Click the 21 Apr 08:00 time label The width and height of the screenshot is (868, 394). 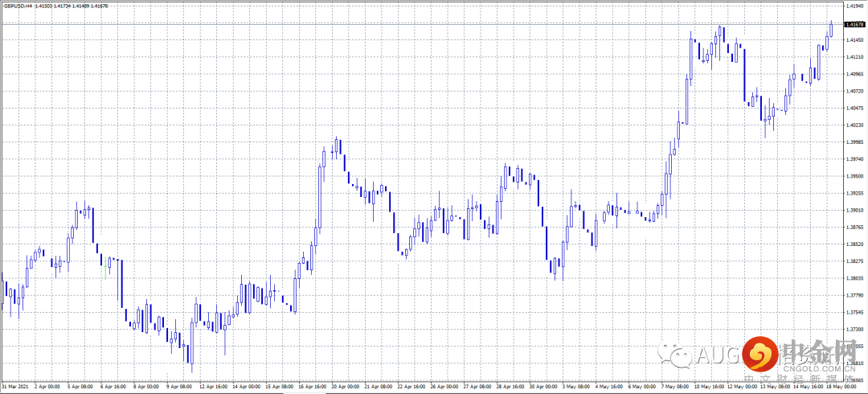tap(380, 386)
